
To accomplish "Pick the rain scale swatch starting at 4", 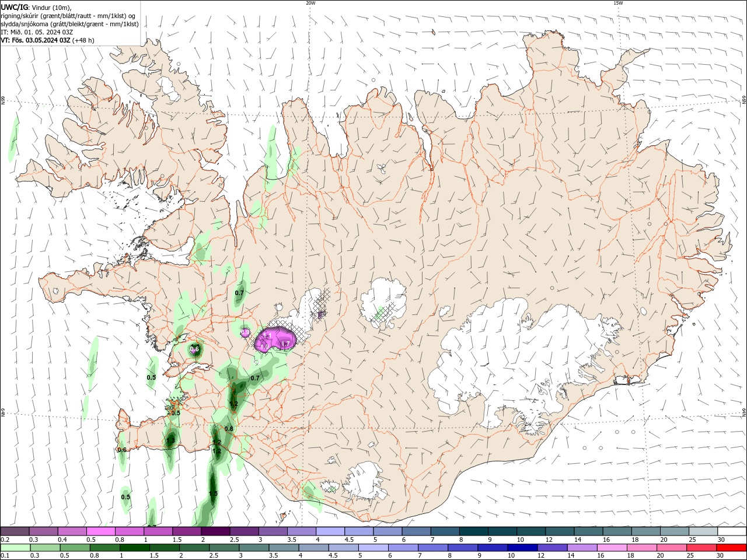I will 313,548.
